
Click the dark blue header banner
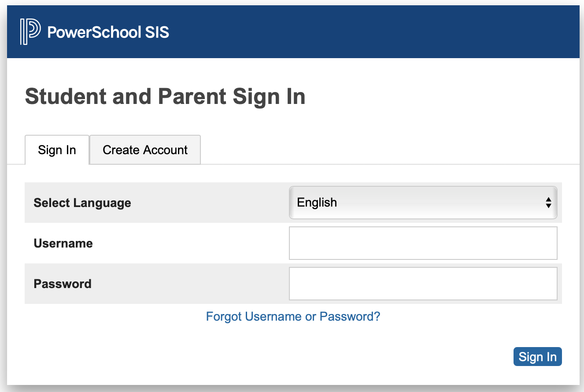tap(293, 32)
